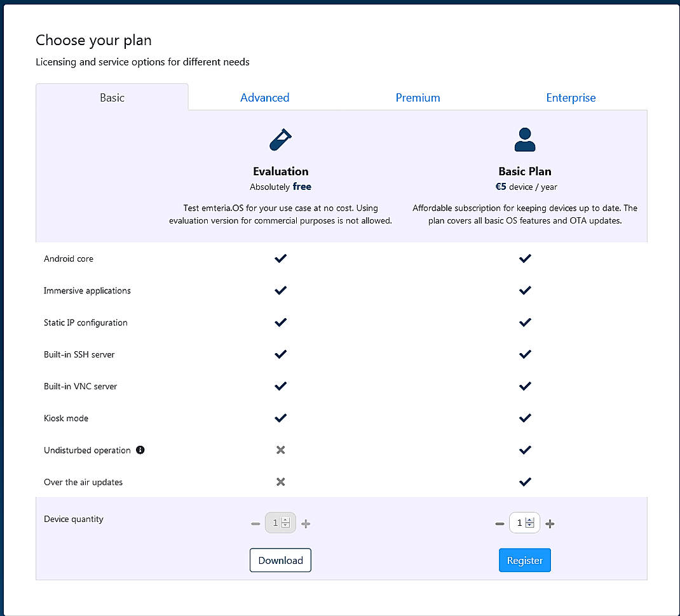680x616 pixels.
Task: Click the Built-in SSH server label
Action: 79,354
